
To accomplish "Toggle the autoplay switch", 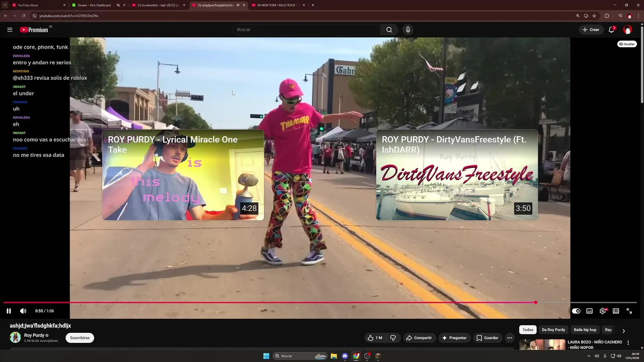I will (576, 311).
